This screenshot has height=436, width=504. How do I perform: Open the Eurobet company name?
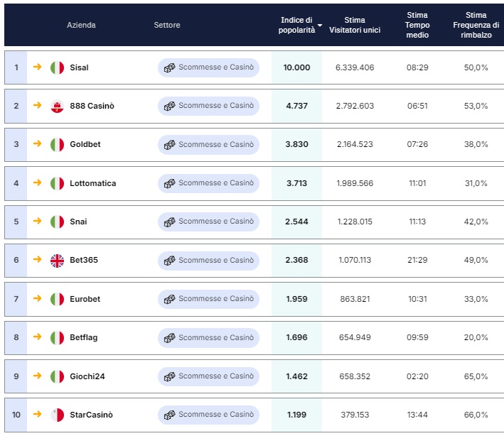coord(85,299)
